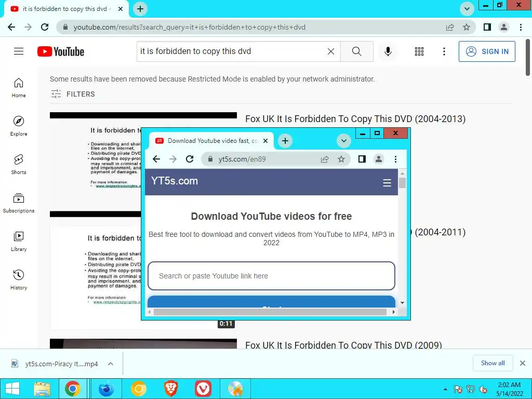
Task: Click the paste Youtube link field
Action: tap(271, 276)
